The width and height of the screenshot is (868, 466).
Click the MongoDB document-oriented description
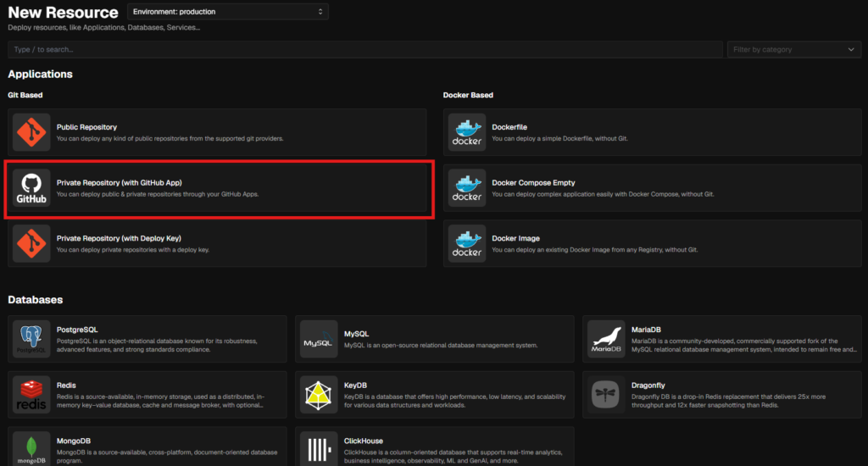[167, 457]
